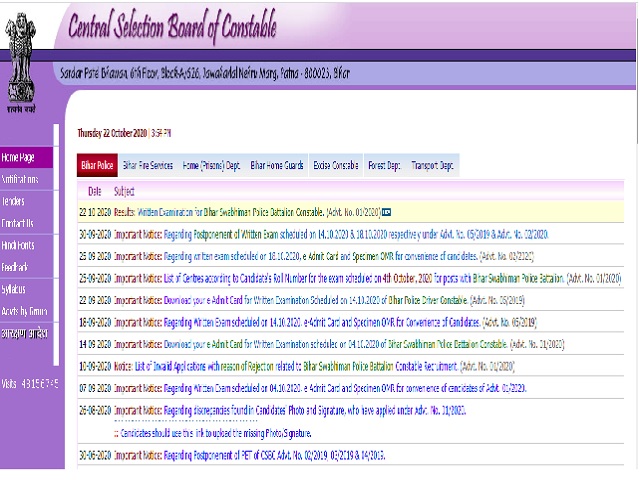Open 18-09-2020 notice about 14.10.2020 exam
Screen dimensions: 640x480
pyautogui.click(x=325, y=323)
